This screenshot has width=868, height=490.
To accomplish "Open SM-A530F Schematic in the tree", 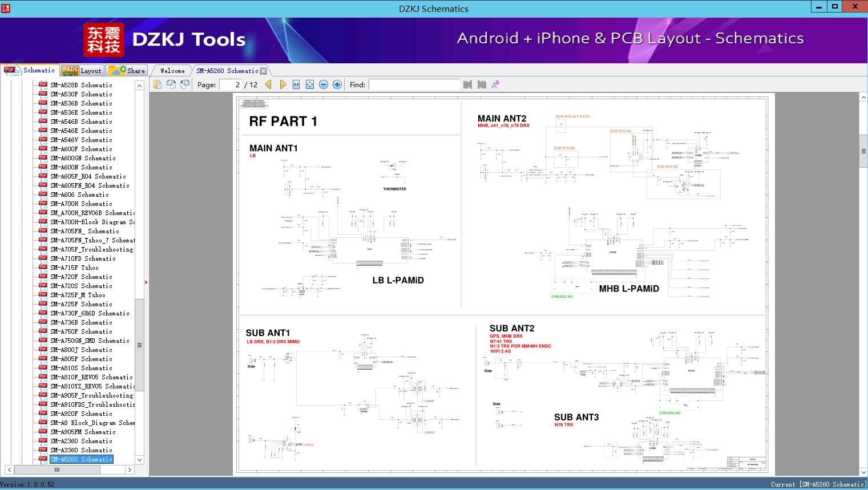I will tap(81, 94).
